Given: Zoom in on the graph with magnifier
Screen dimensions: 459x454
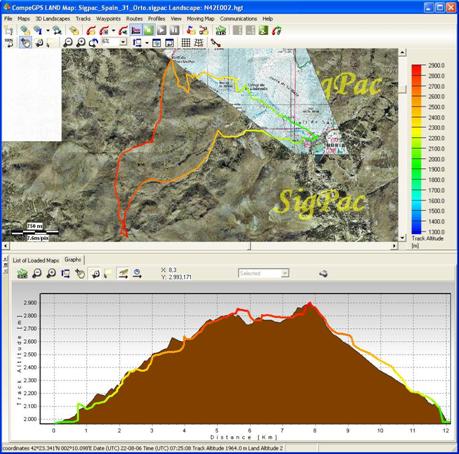Looking at the screenshot, I should (x=51, y=274).
